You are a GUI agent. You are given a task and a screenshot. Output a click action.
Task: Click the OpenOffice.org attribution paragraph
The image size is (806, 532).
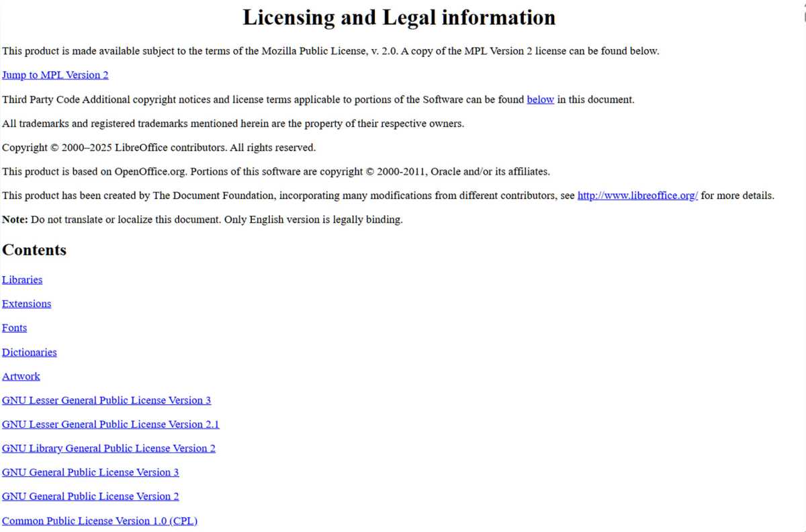pos(275,171)
